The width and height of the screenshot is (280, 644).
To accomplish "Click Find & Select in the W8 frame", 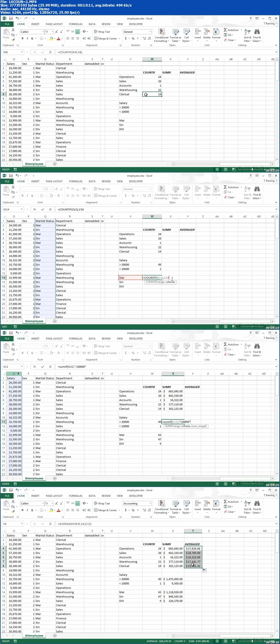I will 257,36.
